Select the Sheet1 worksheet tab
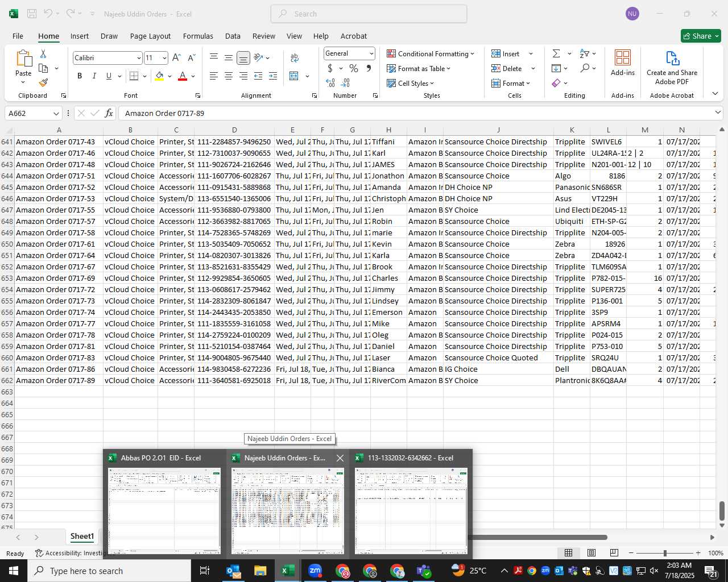Viewport: 728px width, 582px height. pos(82,536)
